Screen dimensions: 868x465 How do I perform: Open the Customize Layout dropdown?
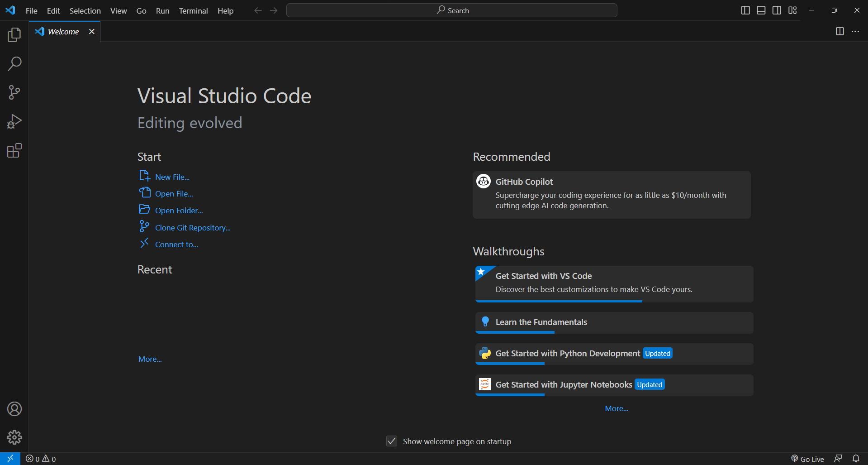(792, 10)
